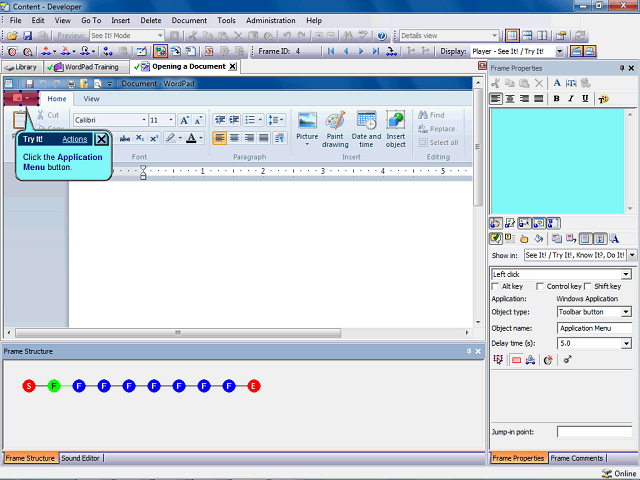Switch to the WordPad Training tab
Viewport: 640px width, 480px height.
86,67
